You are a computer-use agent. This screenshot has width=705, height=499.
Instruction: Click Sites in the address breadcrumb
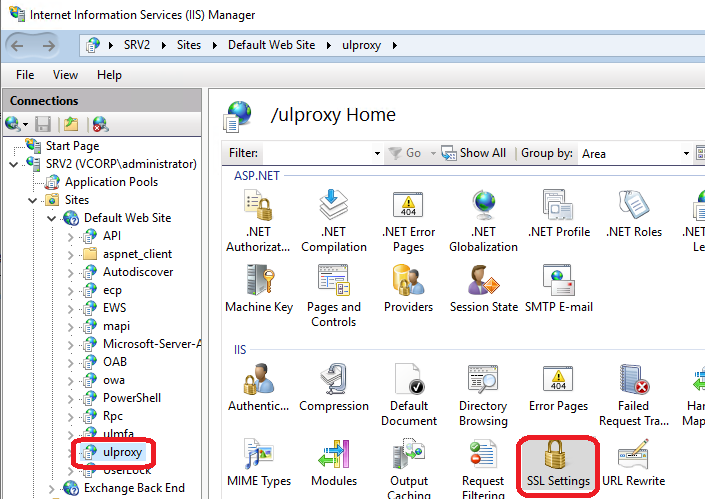coord(189,45)
